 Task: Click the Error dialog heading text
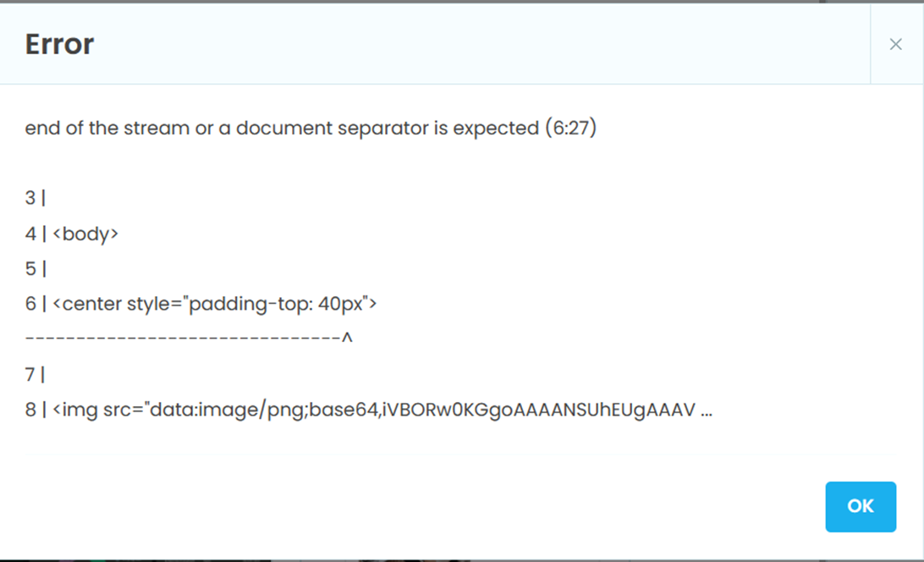coord(59,44)
